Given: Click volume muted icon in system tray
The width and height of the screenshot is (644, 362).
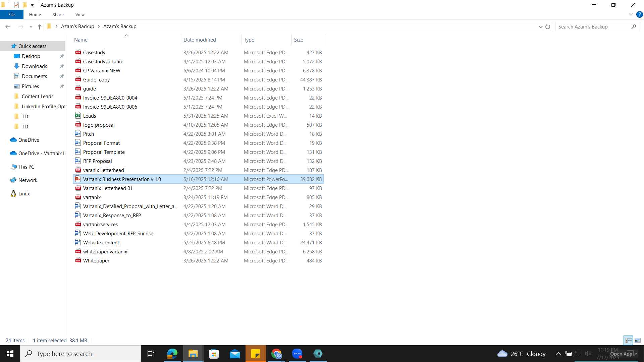Looking at the screenshot, I should [588, 354].
